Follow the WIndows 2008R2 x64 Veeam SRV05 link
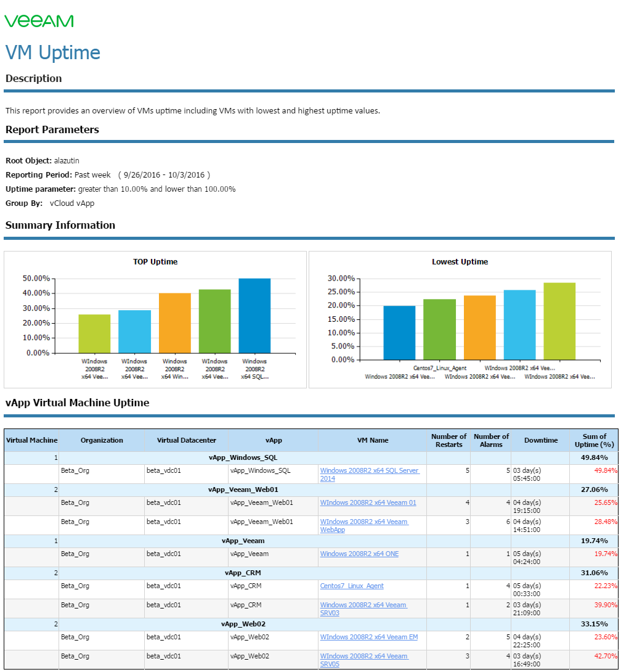 pos(364,660)
